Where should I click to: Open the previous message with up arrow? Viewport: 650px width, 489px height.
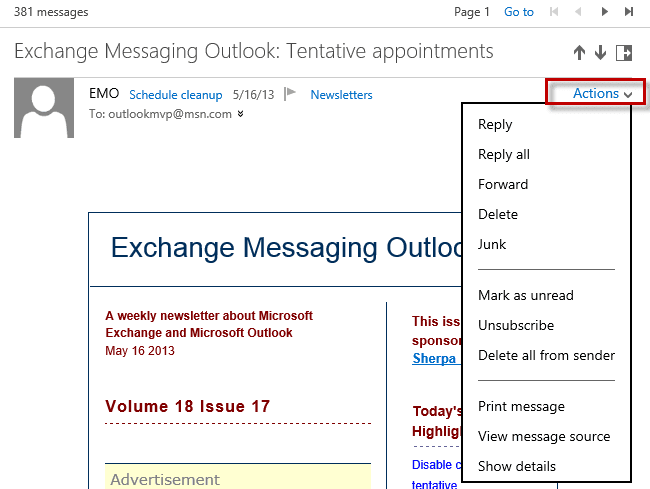tap(579, 53)
